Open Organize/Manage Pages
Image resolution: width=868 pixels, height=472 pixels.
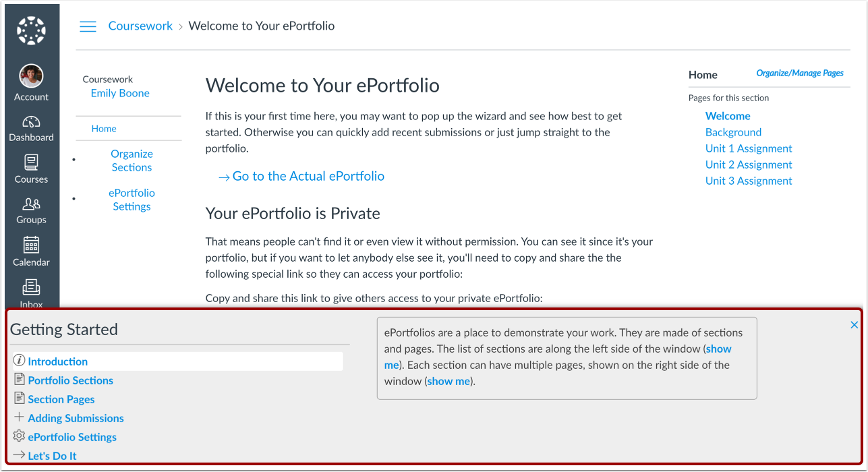coord(801,73)
